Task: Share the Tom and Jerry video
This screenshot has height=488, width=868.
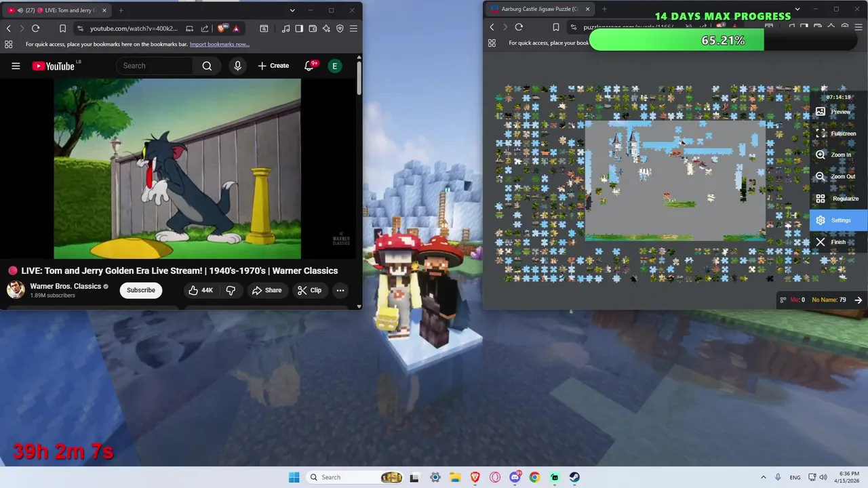Action: click(x=267, y=290)
